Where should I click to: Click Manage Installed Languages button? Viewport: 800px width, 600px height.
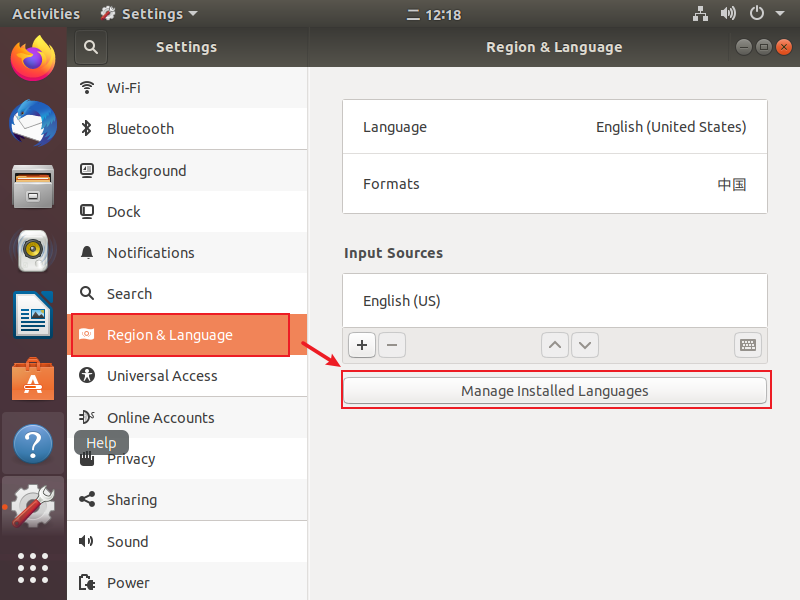tap(555, 390)
